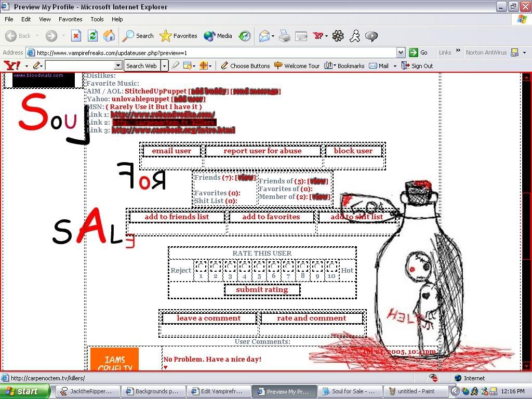This screenshot has height=399, width=532.
Task: Switch to Soul for Sale taskbar window
Action: [350, 391]
